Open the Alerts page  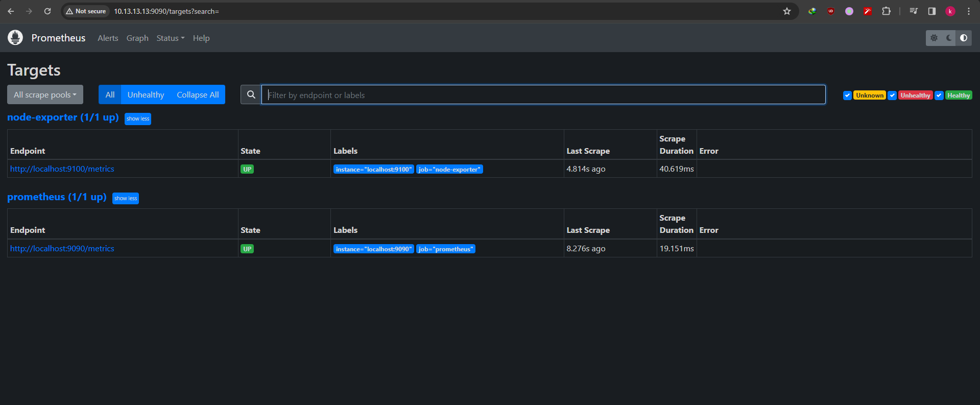pyautogui.click(x=108, y=38)
